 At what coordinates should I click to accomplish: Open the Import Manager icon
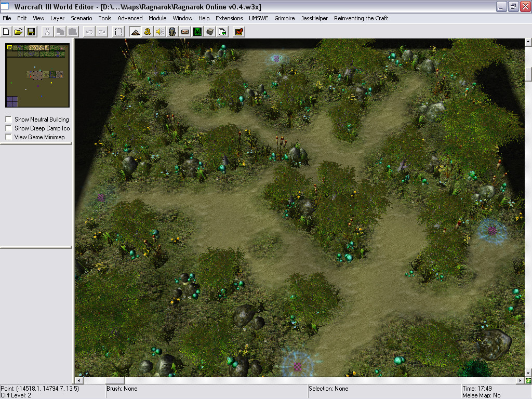click(x=222, y=32)
